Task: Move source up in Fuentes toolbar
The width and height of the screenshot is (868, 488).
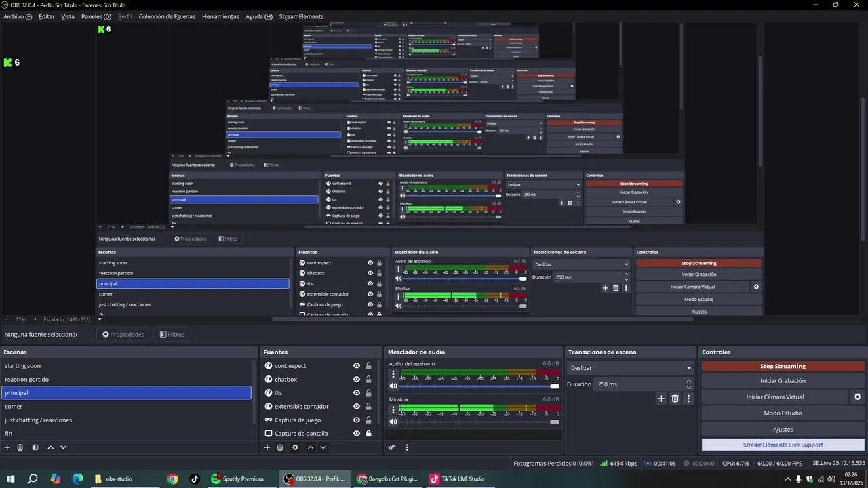Action: click(x=311, y=447)
